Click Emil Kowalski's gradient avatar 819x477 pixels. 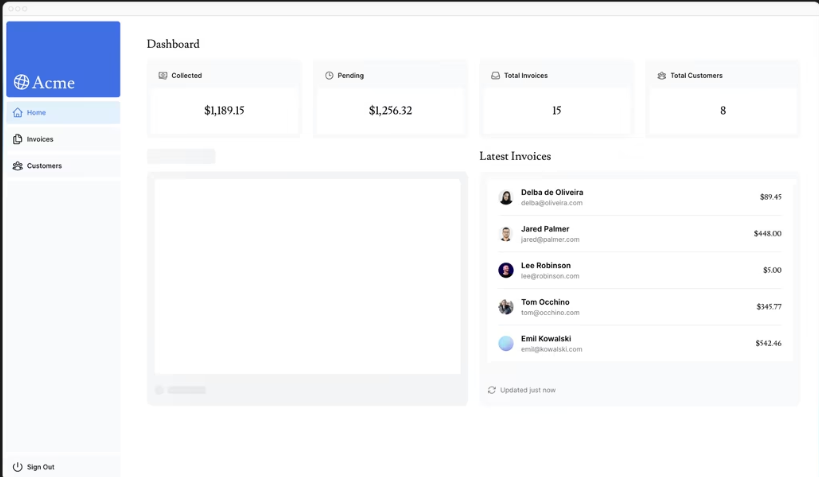(x=506, y=343)
